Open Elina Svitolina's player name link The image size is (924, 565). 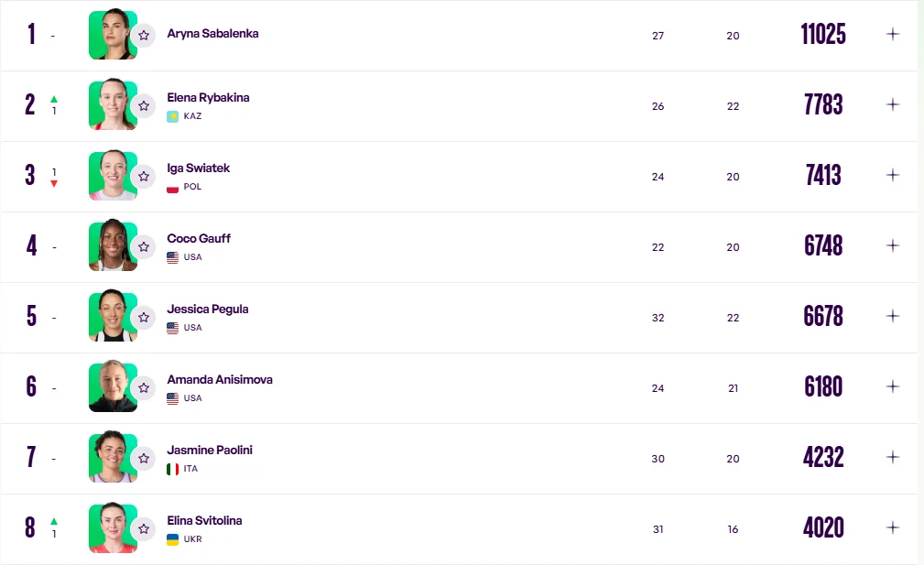[204, 520]
